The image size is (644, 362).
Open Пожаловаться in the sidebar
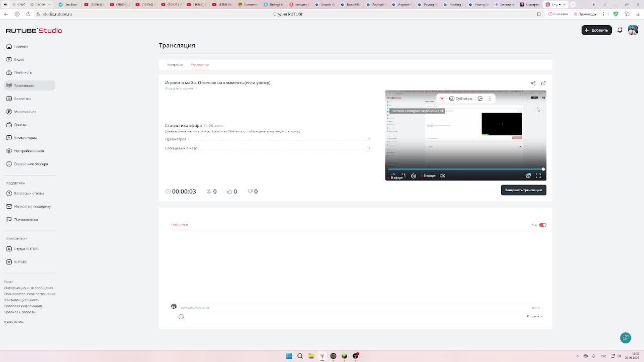pos(29,219)
